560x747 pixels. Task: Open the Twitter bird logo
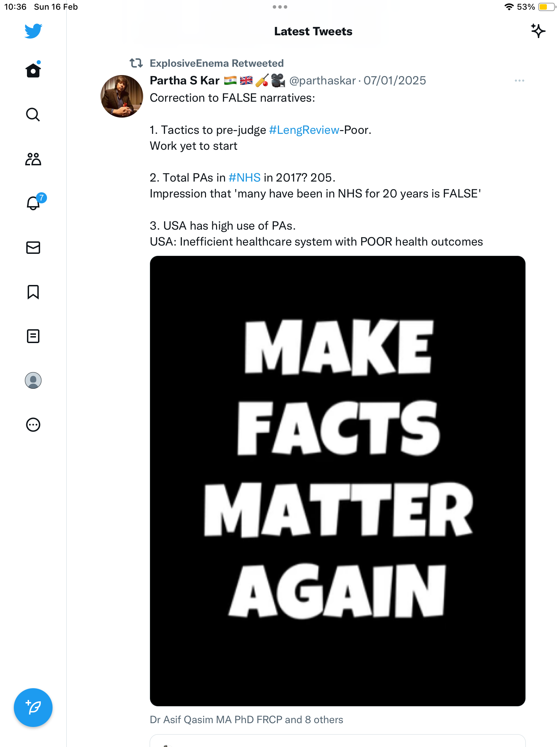pyautogui.click(x=33, y=31)
